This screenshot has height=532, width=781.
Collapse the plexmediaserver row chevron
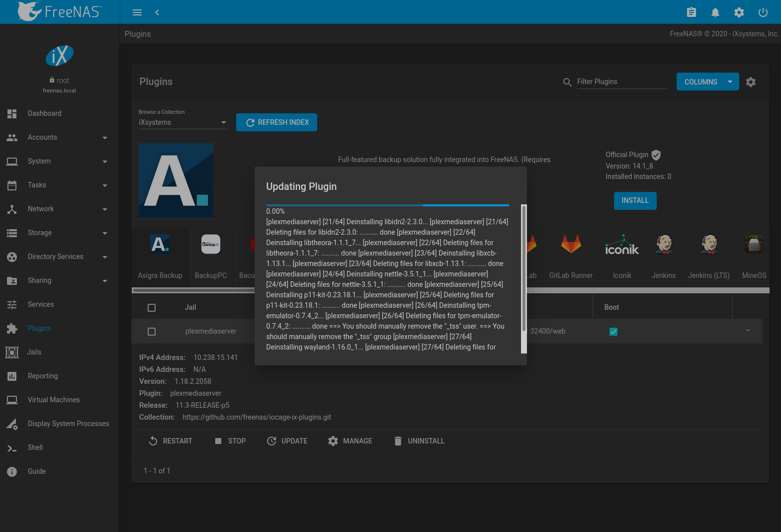(748, 331)
